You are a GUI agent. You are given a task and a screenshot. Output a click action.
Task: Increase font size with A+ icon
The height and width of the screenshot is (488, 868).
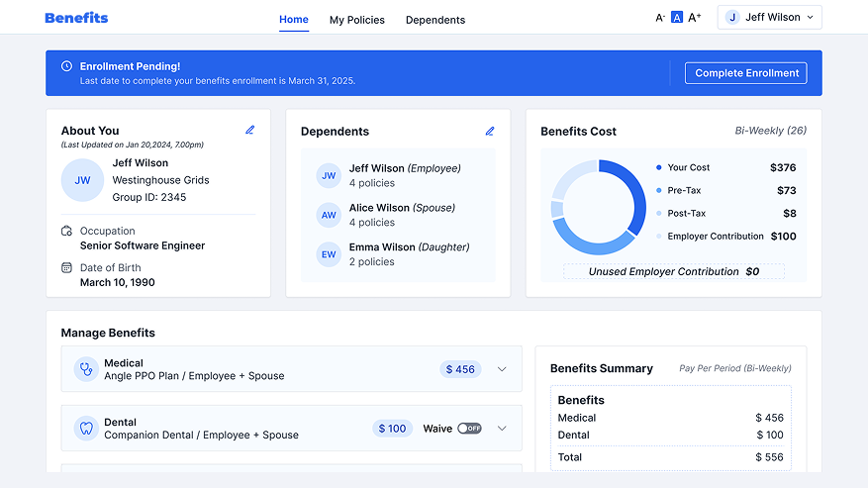695,18
